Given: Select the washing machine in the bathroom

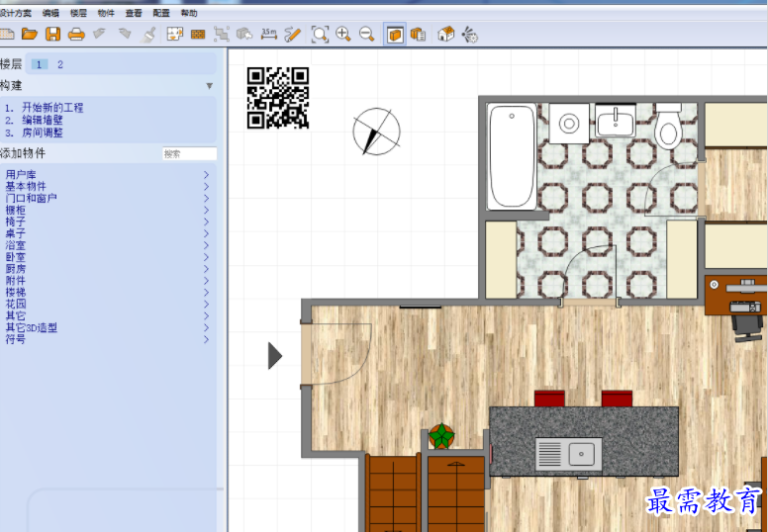Looking at the screenshot, I should [569, 124].
